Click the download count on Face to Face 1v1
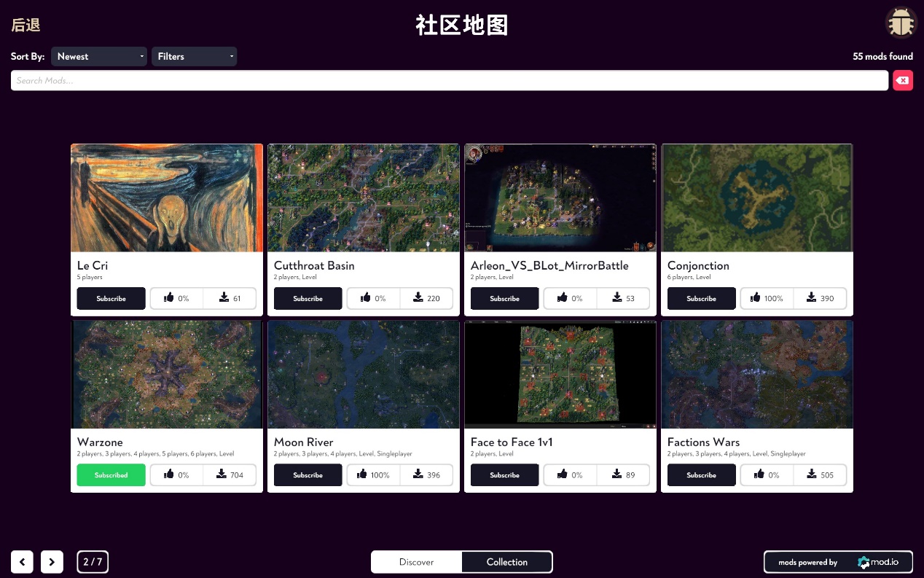This screenshot has height=578, width=924. [623, 474]
